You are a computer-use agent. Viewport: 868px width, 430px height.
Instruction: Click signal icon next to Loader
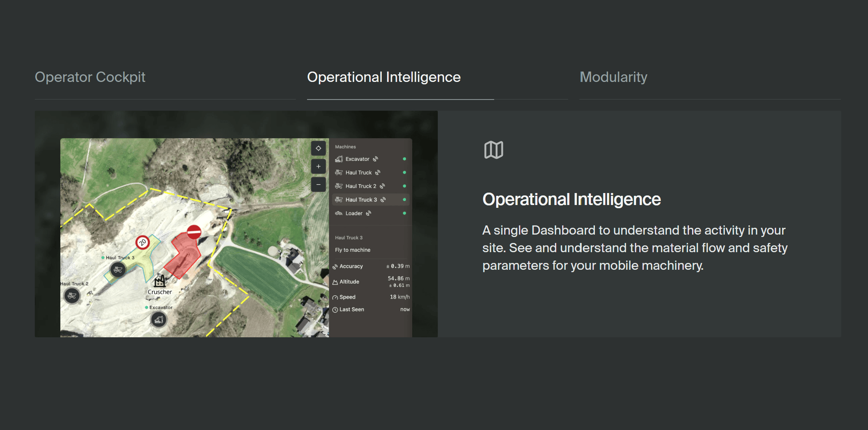(369, 213)
